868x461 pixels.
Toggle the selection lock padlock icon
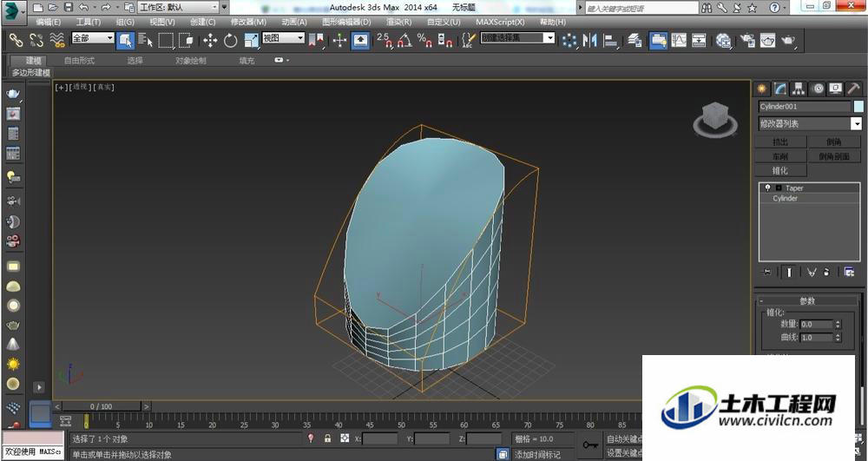point(328,438)
